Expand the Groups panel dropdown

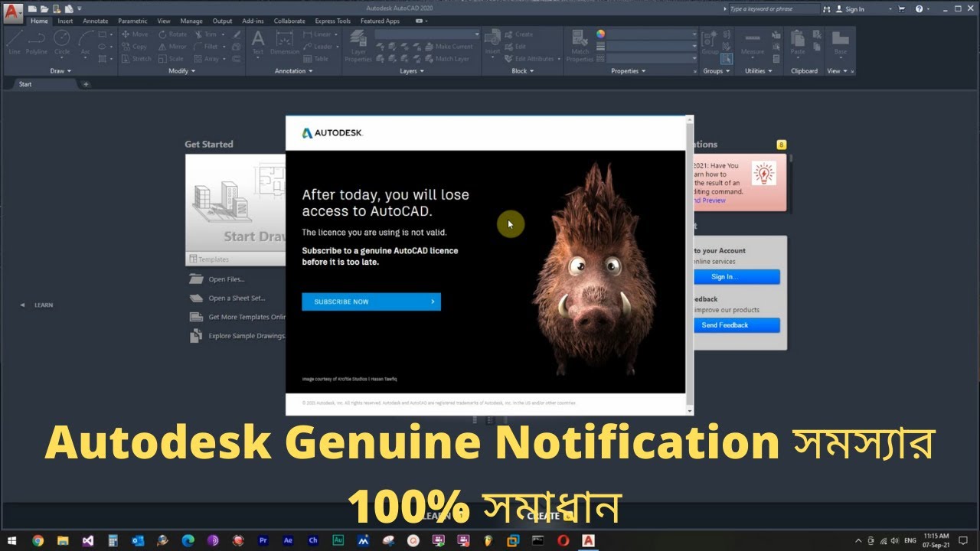[x=716, y=71]
